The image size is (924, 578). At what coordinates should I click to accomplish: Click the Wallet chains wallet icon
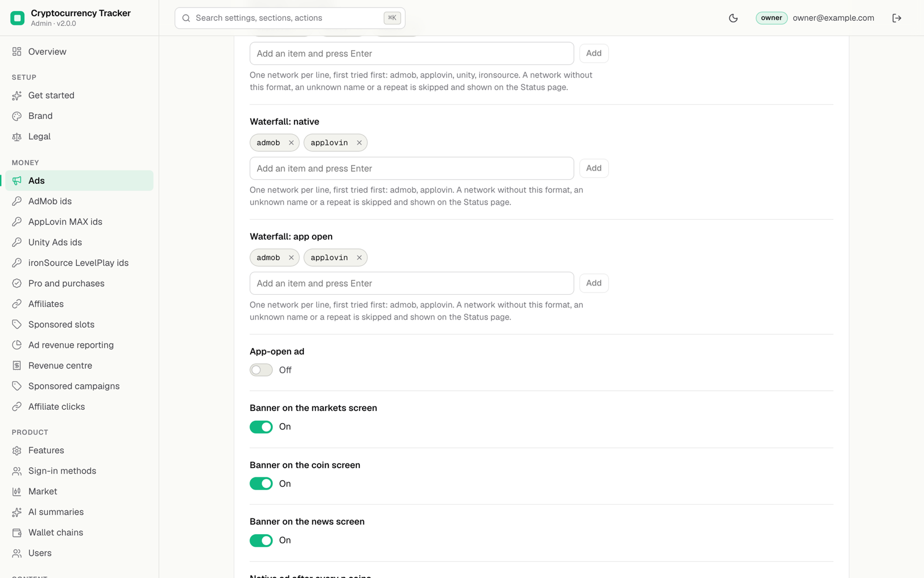click(17, 532)
